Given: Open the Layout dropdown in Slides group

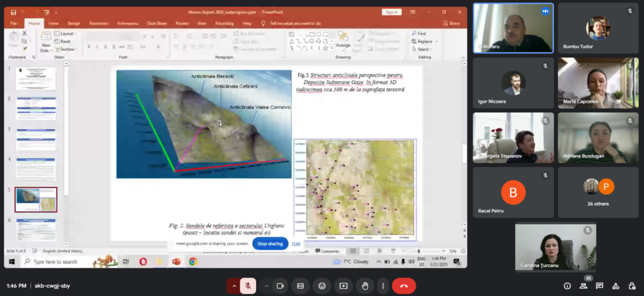Looking at the screenshot, I should click(x=67, y=33).
